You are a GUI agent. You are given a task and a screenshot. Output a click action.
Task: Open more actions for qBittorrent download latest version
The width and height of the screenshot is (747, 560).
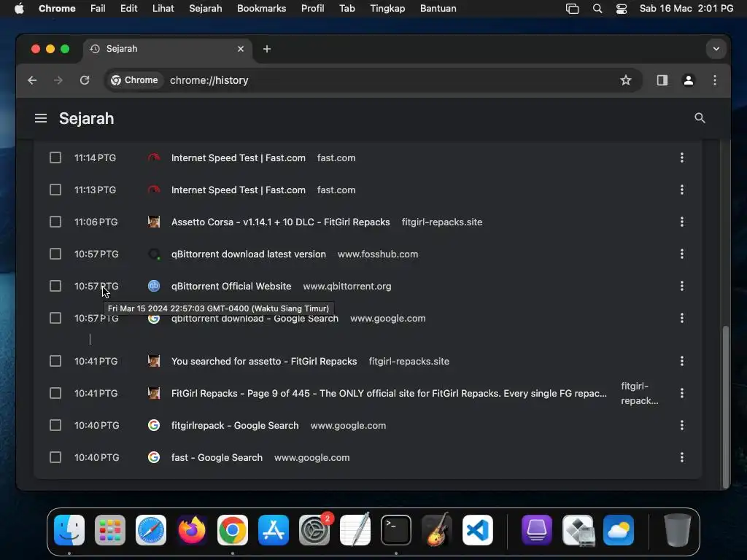point(682,254)
